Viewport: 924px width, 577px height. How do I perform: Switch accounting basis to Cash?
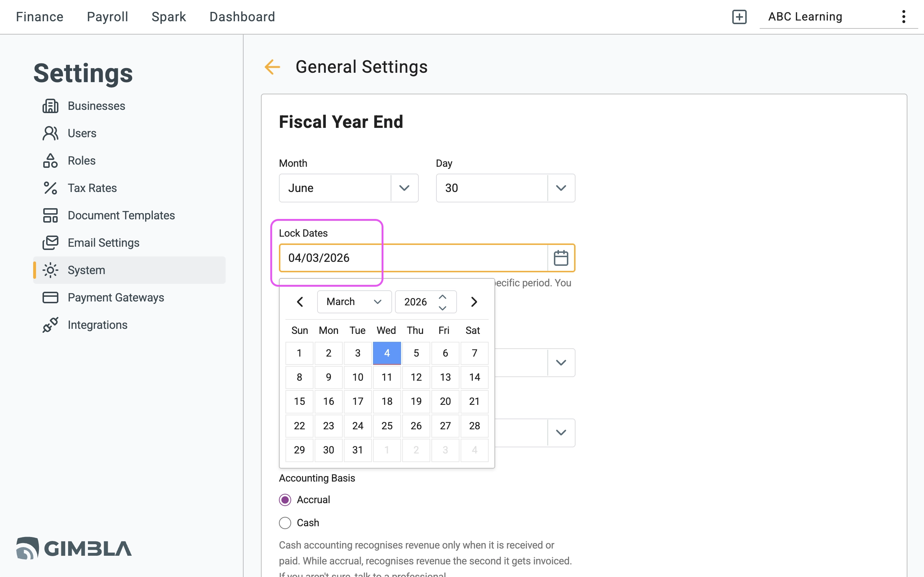285,523
